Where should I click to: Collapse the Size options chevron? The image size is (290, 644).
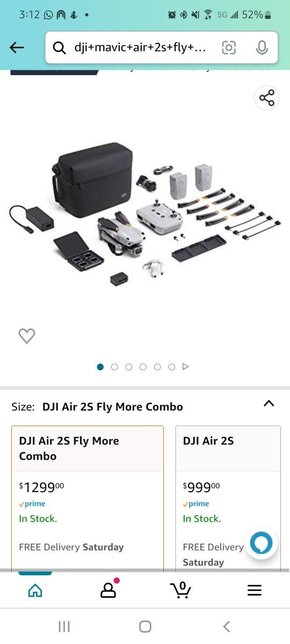click(269, 404)
